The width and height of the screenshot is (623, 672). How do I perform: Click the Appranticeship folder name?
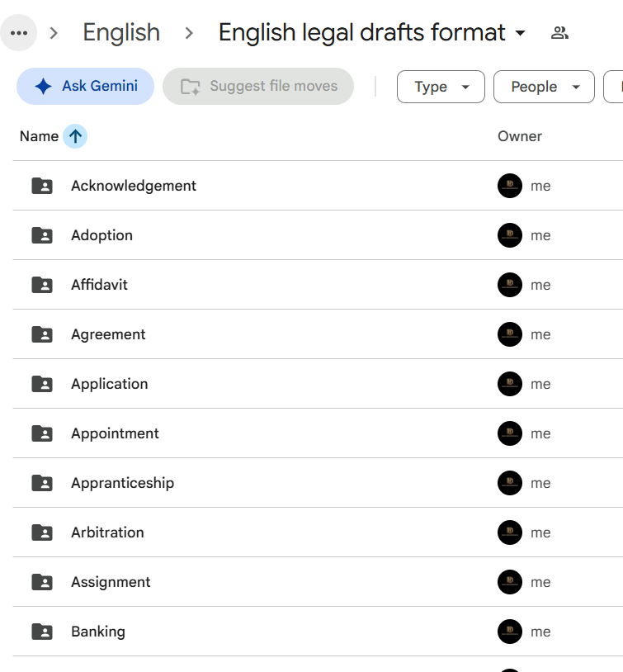click(123, 484)
